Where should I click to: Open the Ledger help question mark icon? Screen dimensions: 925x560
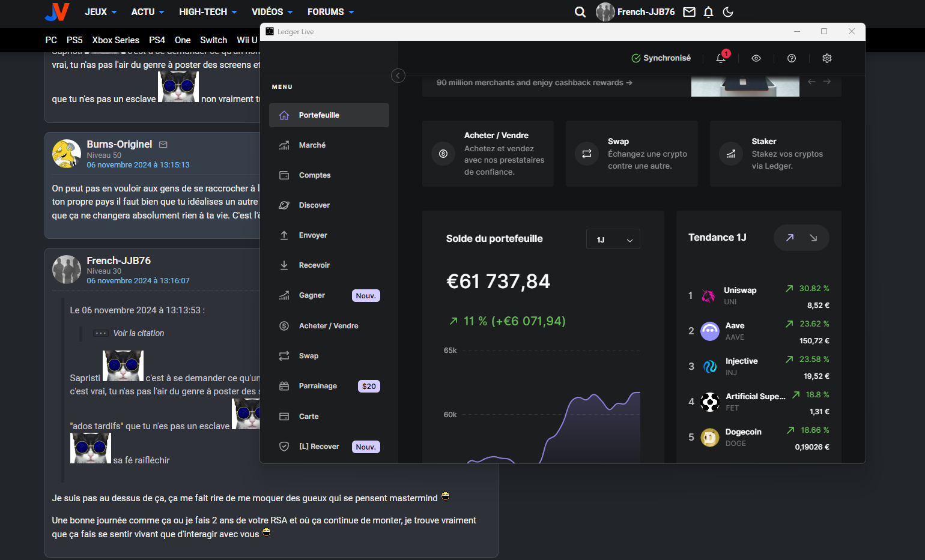[792, 58]
